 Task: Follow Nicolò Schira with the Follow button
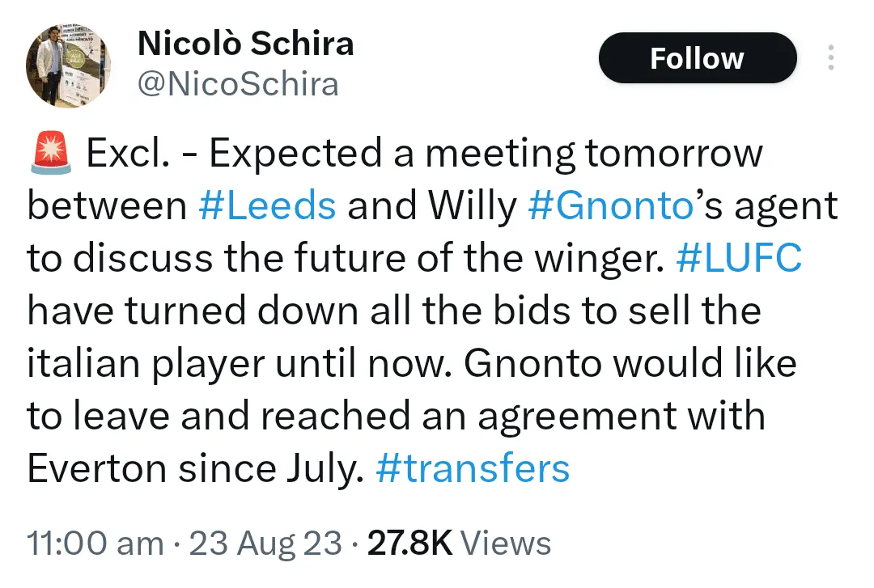(697, 58)
